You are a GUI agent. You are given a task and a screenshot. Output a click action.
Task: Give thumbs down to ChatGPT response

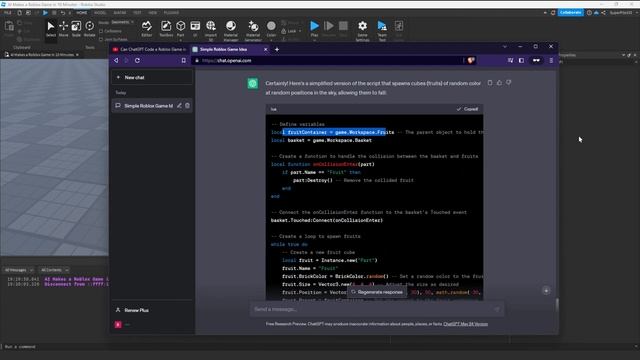(x=509, y=83)
